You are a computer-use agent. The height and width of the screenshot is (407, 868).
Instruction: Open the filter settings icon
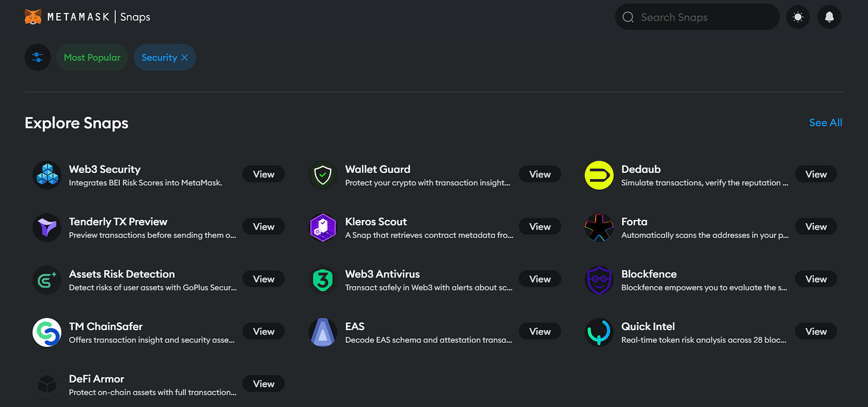[x=38, y=57]
